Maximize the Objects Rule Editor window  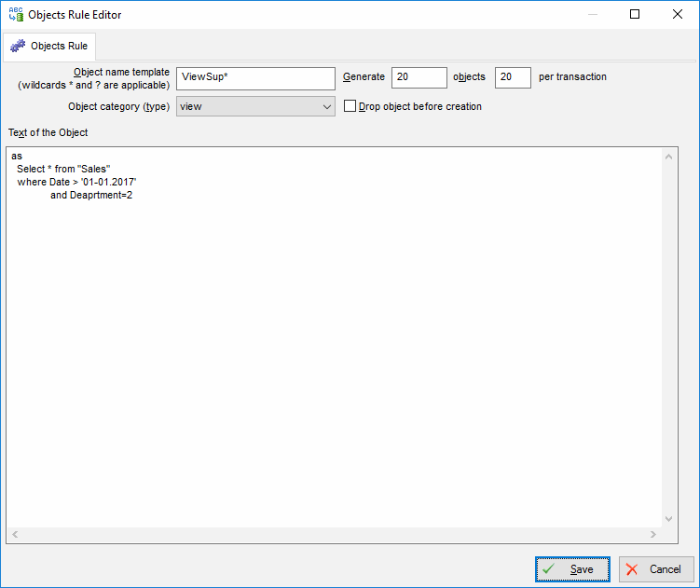pyautogui.click(x=635, y=14)
